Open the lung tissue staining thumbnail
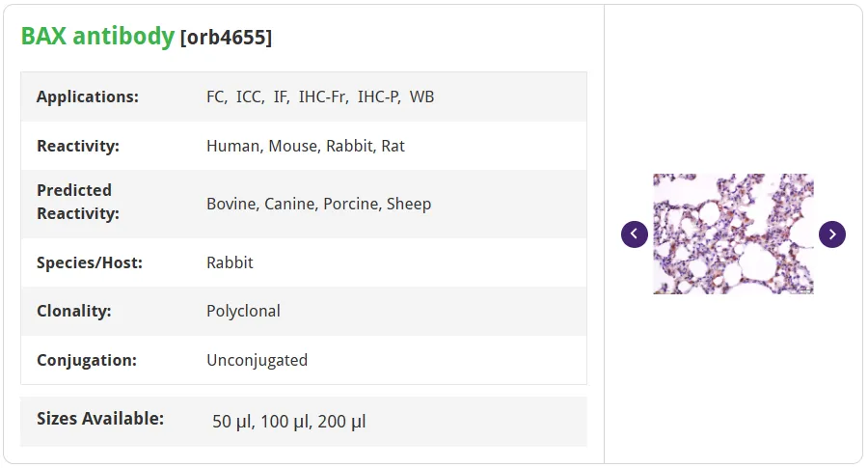 [734, 234]
